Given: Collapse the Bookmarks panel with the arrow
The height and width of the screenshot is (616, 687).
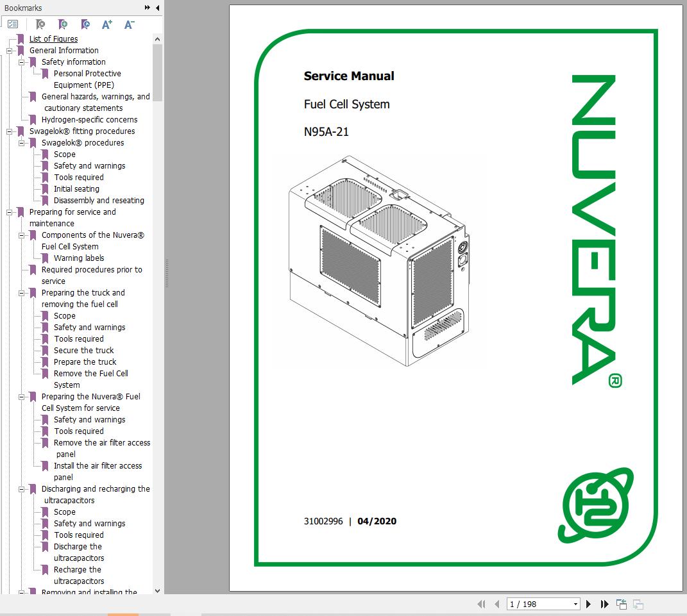Looking at the screenshot, I should pos(157,8).
